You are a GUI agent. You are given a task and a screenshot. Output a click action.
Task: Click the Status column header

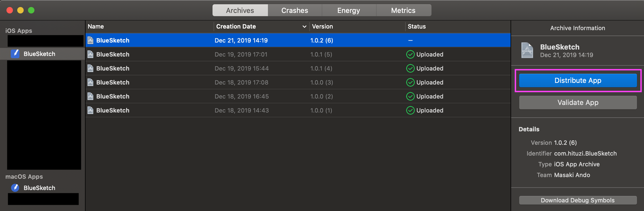(417, 26)
